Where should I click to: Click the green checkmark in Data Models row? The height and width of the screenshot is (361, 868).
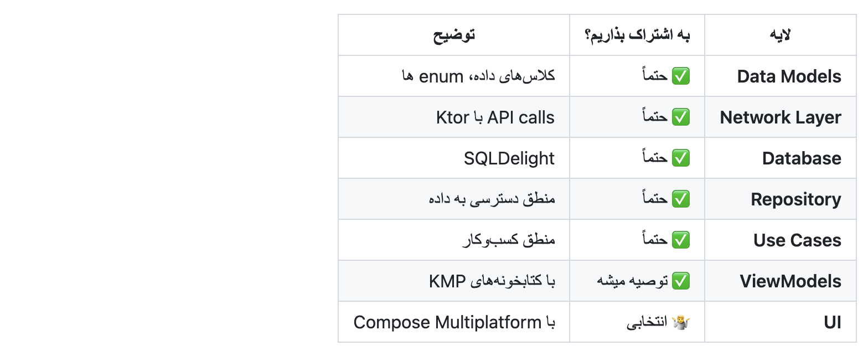click(x=681, y=76)
